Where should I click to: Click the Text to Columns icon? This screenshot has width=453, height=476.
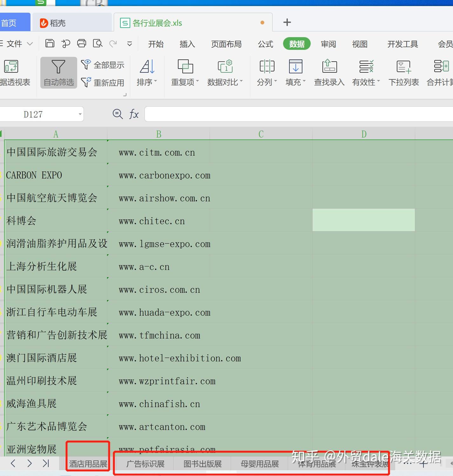tap(267, 66)
